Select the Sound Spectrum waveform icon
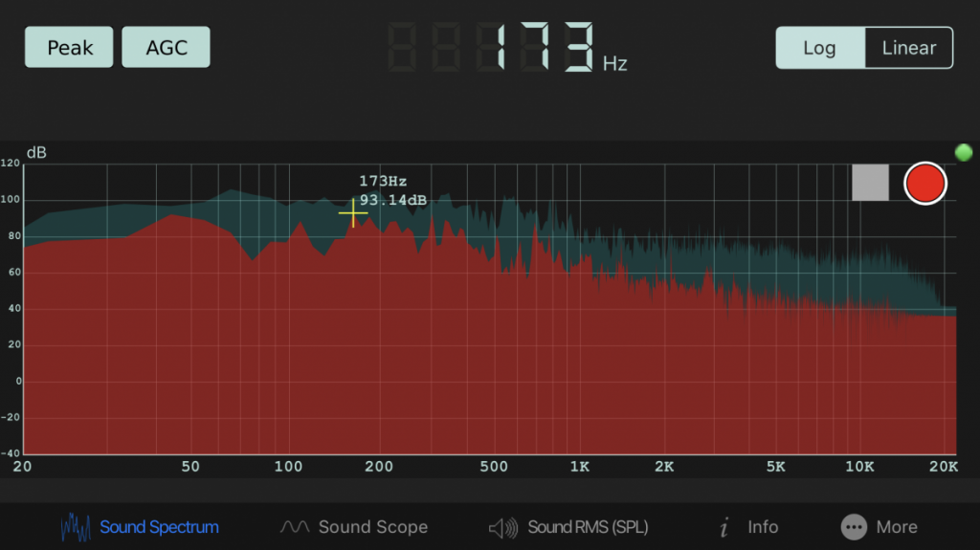The width and height of the screenshot is (980, 550). [77, 527]
